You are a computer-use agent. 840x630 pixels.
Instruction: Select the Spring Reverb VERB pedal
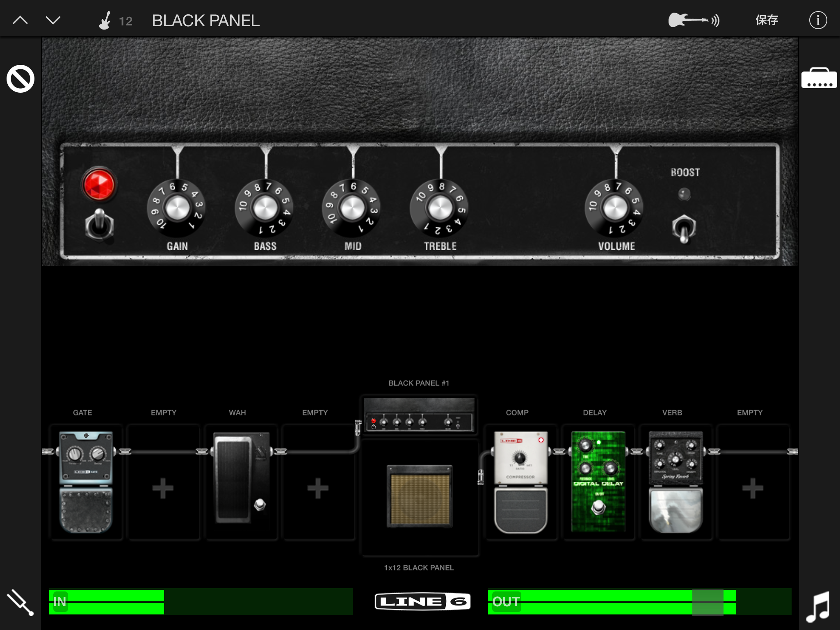click(676, 482)
